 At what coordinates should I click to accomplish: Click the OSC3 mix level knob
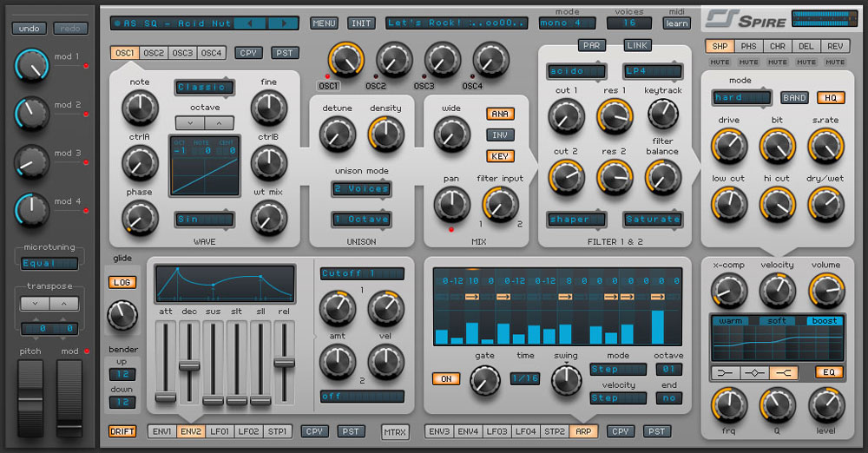(443, 60)
